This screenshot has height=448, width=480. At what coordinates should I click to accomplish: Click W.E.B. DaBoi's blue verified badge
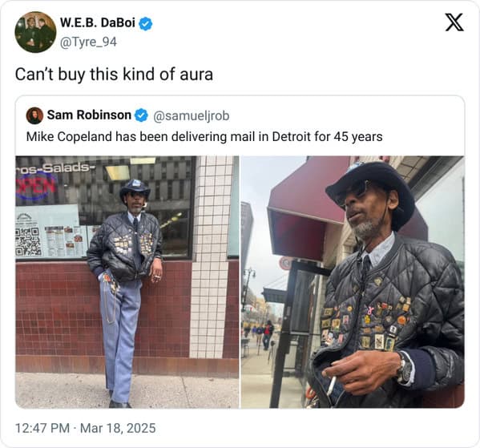click(146, 23)
